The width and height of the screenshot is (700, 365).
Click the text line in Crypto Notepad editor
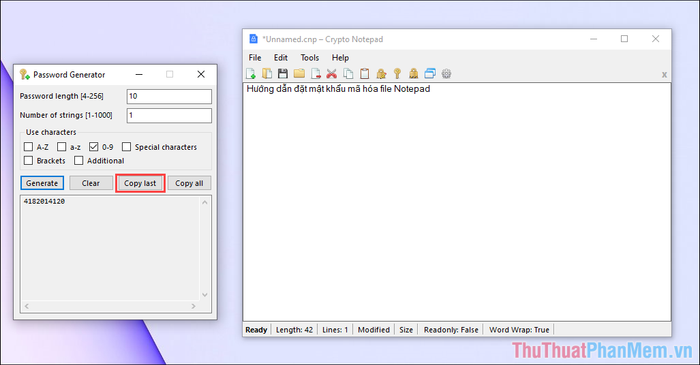click(338, 89)
